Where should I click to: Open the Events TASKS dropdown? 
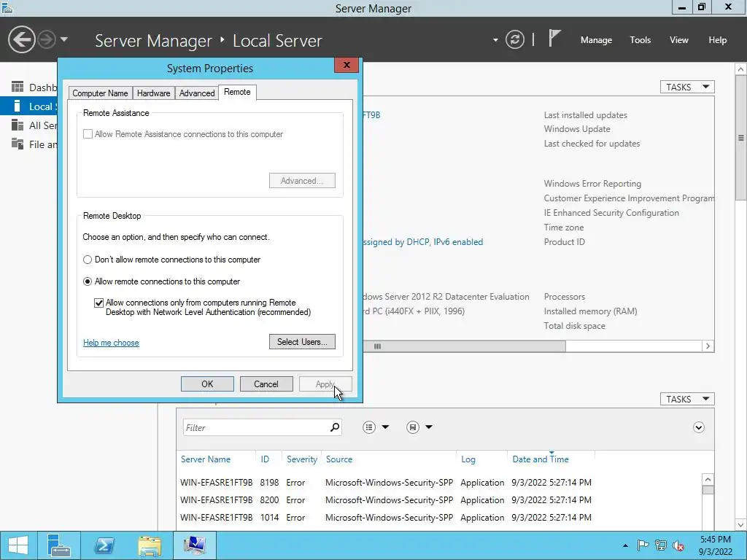(687, 399)
